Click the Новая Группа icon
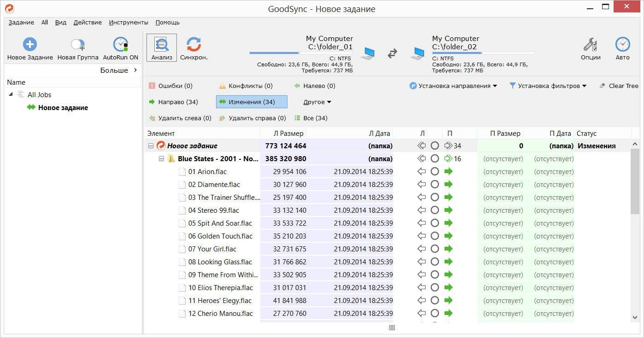The width and height of the screenshot is (644, 338). pos(78,44)
